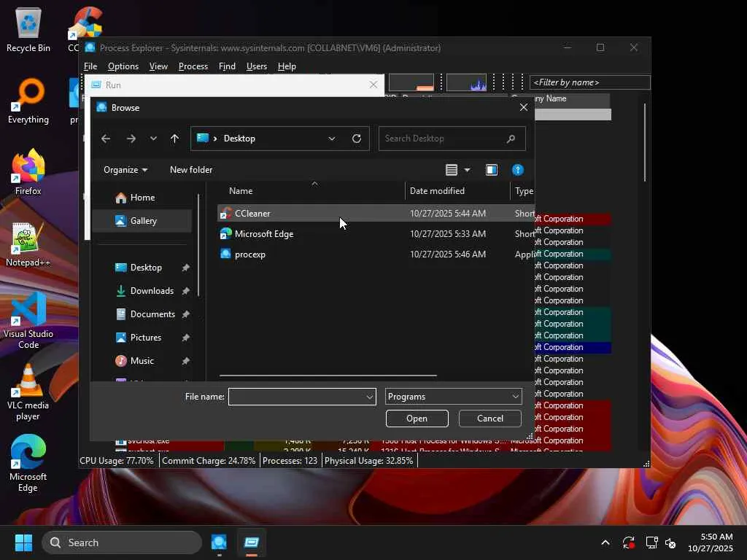Select Home in the navigation pane
This screenshot has width=747, height=560.
142,198
